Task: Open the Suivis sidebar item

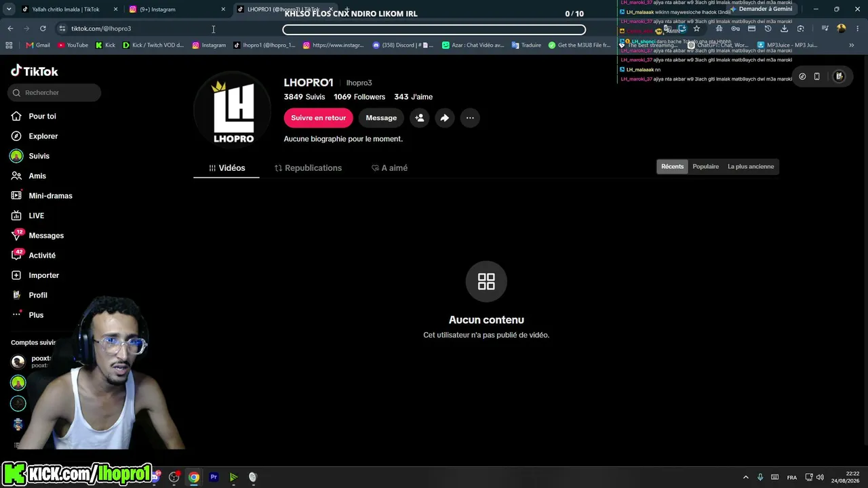Action: [x=31, y=156]
